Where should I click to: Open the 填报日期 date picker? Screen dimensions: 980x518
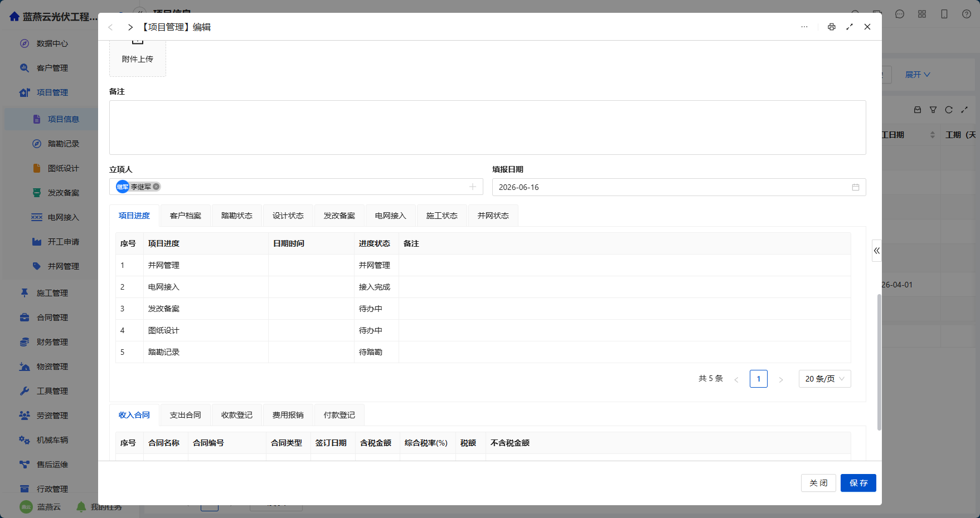pyautogui.click(x=679, y=187)
